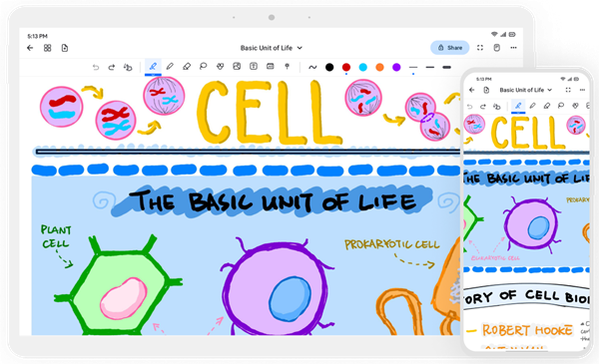Viewport: 599px width, 364px height.
Task: Tap the PLANT CELL label on the tablet
Action: tap(56, 236)
